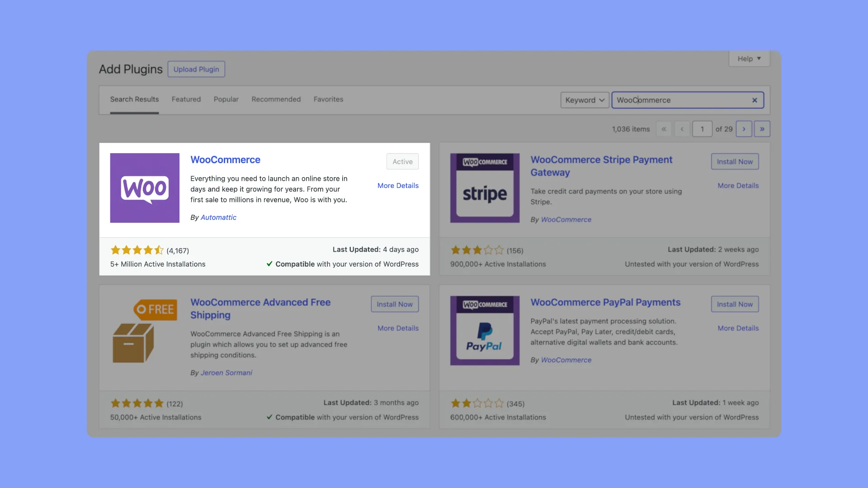Select '50,000+ Active Installations' text
The height and width of the screenshot is (488, 868).
(x=156, y=418)
